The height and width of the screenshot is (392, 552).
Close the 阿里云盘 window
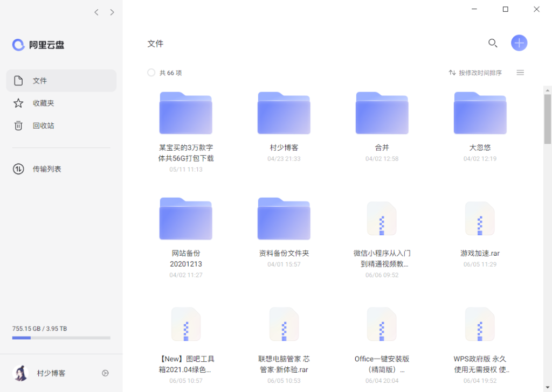536,9
